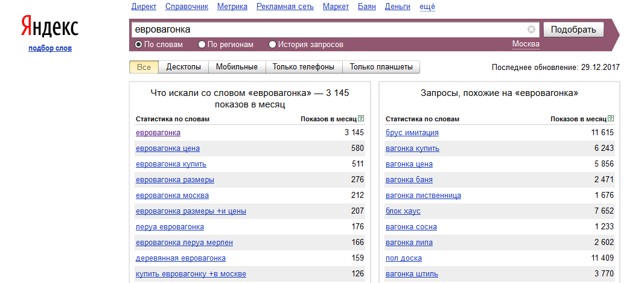Open the евровагонка москва link
This screenshot has width=644, height=283.
(x=173, y=195)
